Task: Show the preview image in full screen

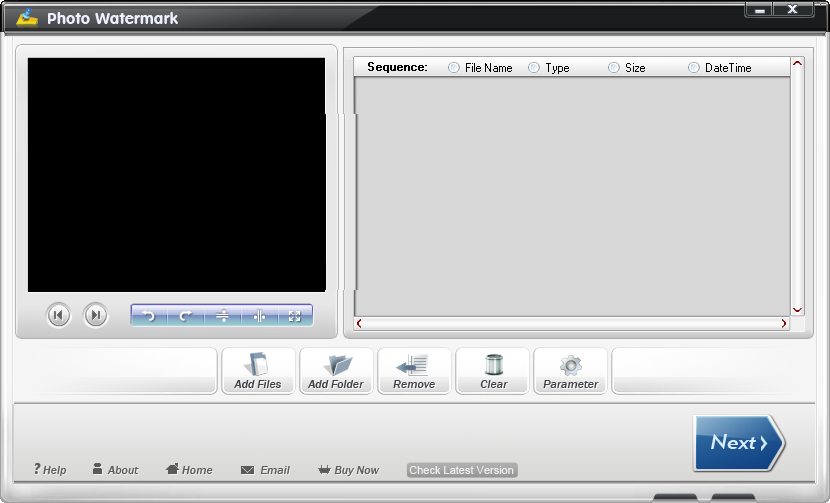Action: pos(295,316)
